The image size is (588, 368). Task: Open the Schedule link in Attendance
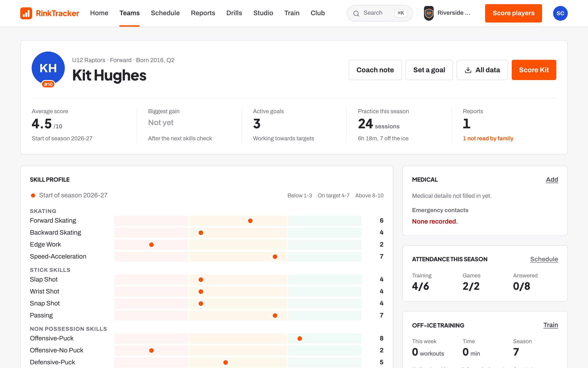[544, 259]
